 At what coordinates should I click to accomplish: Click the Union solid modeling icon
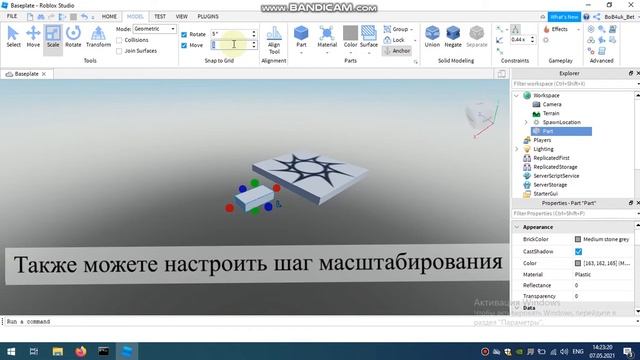[432, 33]
